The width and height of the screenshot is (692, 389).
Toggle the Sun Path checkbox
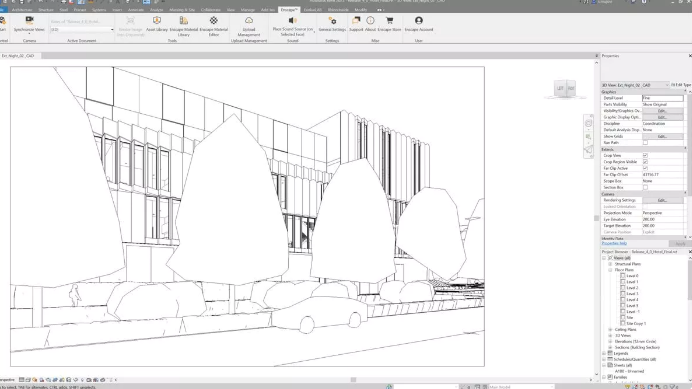[645, 143]
